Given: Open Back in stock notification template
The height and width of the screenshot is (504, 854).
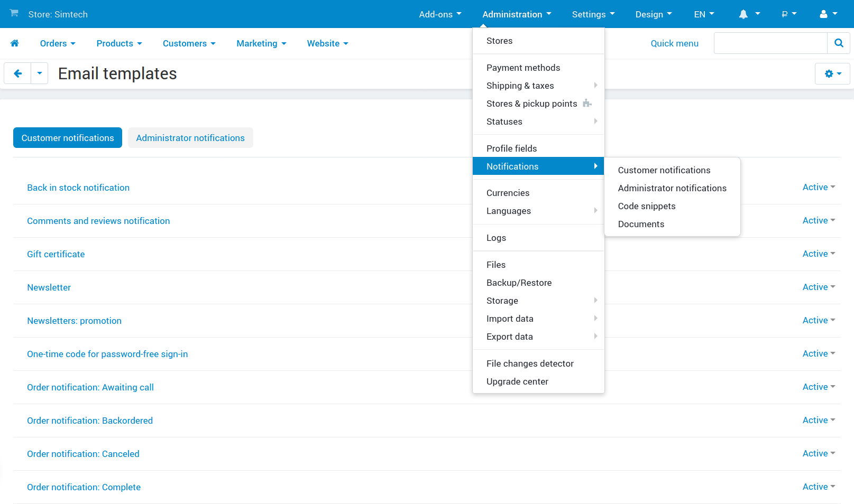Looking at the screenshot, I should pyautogui.click(x=78, y=188).
